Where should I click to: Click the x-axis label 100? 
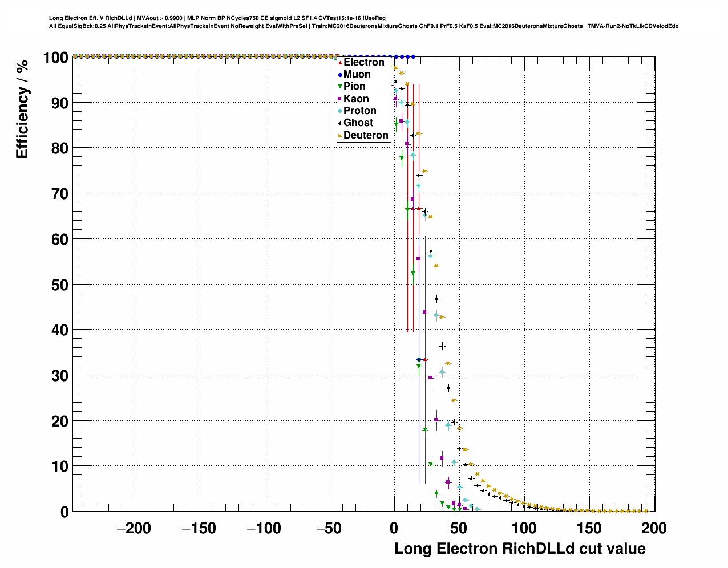click(524, 528)
